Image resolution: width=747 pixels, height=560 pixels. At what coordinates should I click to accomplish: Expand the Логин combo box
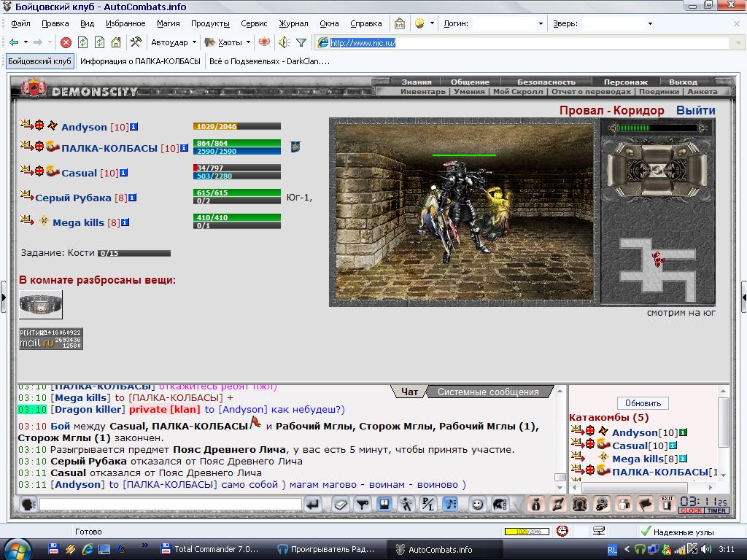(541, 23)
